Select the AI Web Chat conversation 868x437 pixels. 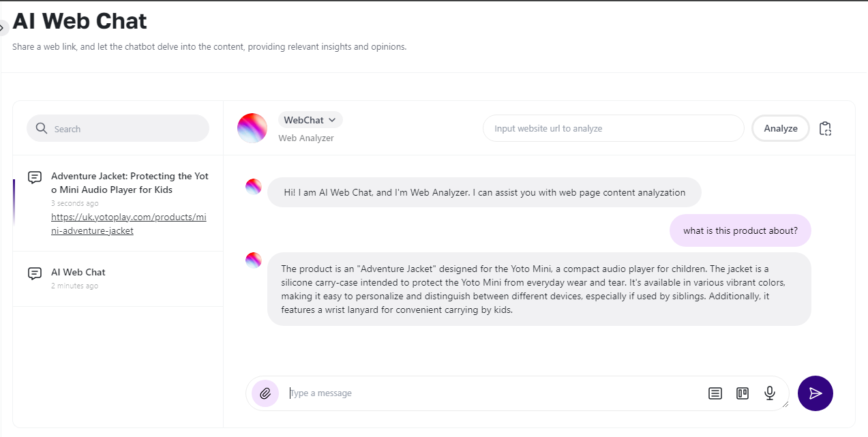pyautogui.click(x=78, y=272)
